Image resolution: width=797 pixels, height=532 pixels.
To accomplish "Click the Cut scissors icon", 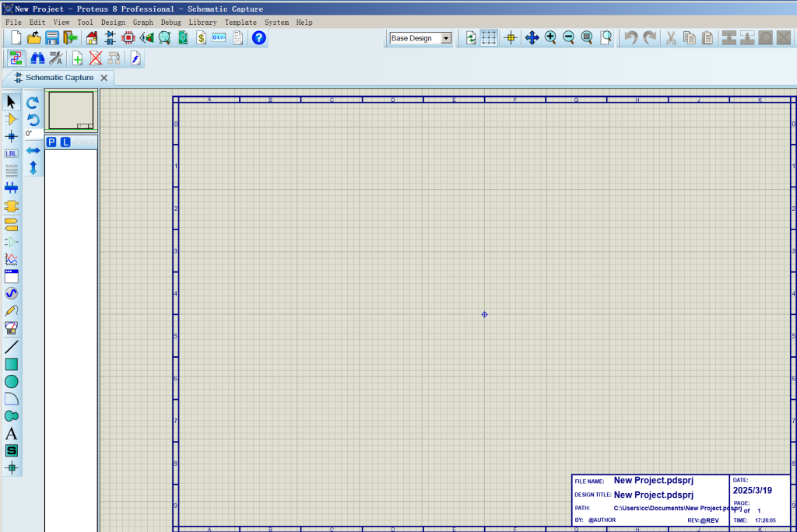I will tap(671, 37).
